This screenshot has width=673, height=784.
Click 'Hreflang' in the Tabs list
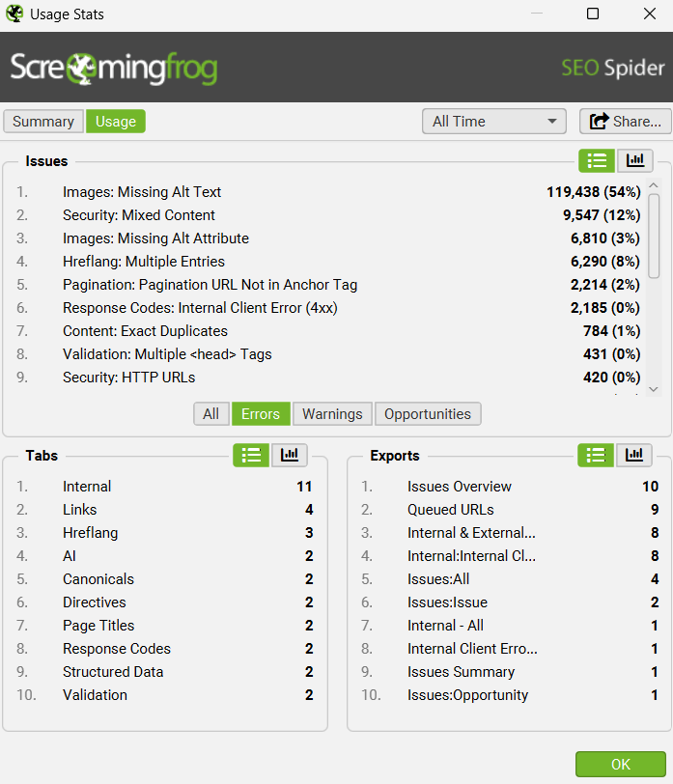pyautogui.click(x=91, y=533)
